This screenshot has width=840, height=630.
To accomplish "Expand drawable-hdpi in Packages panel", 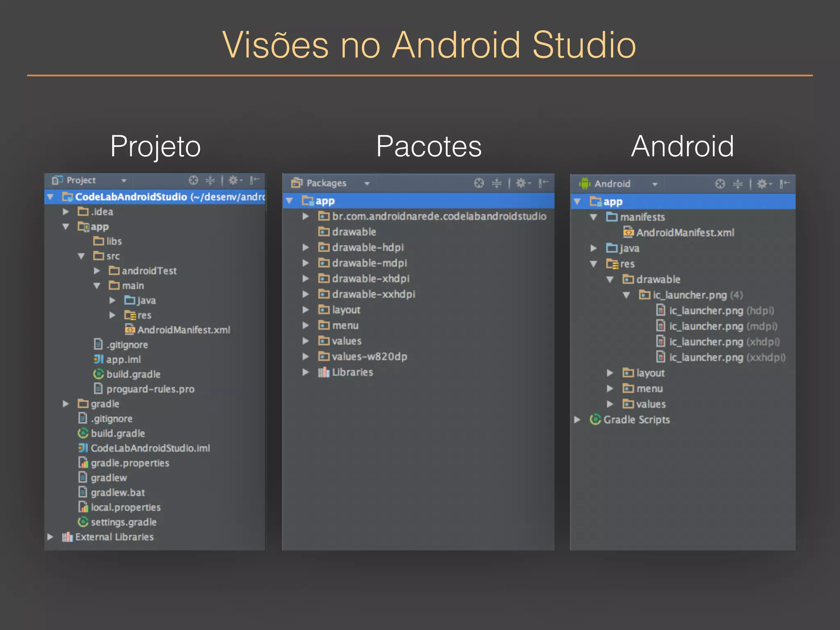I will (x=306, y=247).
